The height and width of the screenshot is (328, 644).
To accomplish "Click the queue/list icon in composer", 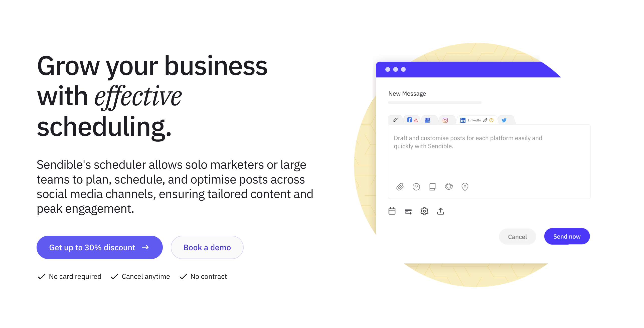I will click(408, 211).
